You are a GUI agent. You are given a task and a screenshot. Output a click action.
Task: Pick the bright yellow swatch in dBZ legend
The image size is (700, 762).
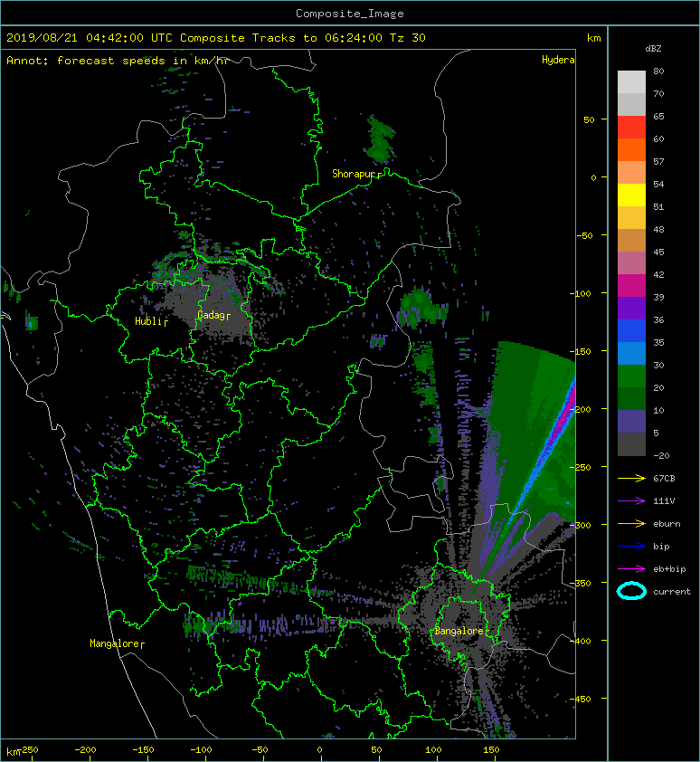tap(631, 195)
